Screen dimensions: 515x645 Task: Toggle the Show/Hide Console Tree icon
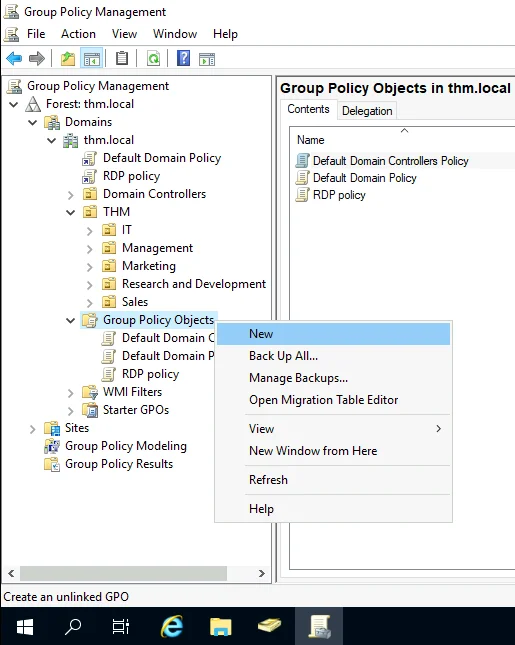(92, 59)
